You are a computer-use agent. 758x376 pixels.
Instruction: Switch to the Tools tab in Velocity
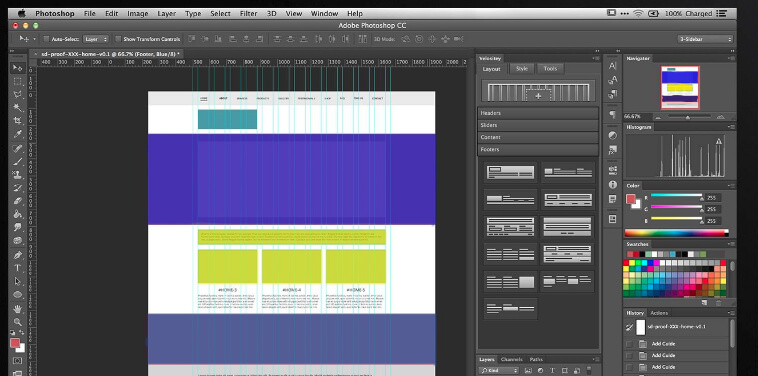pyautogui.click(x=550, y=69)
